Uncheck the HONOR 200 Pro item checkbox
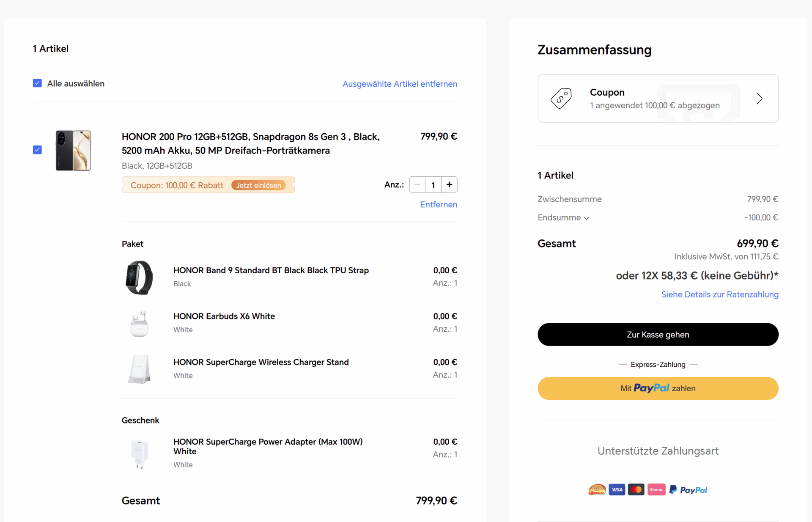 tap(37, 150)
